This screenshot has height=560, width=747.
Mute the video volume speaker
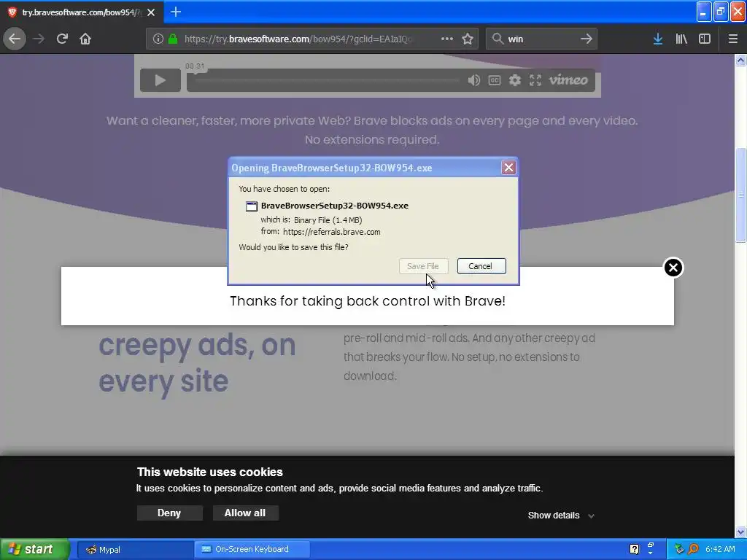(x=473, y=80)
